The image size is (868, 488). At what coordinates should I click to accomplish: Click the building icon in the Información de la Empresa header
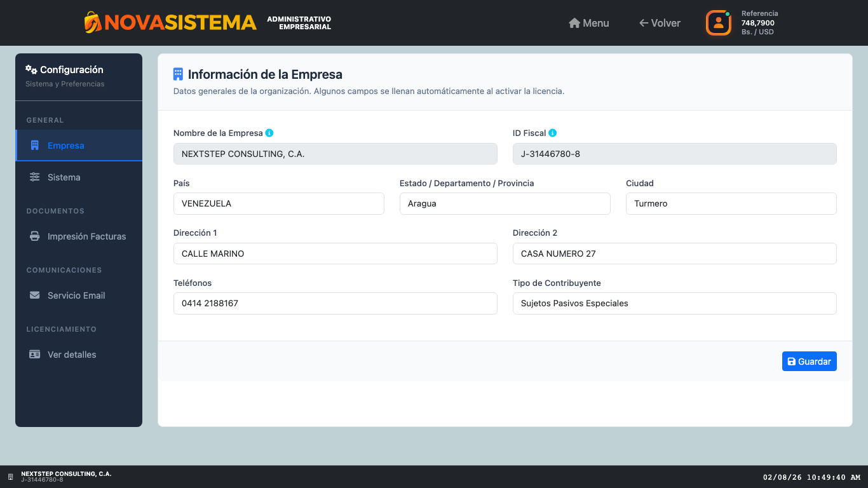click(x=178, y=74)
